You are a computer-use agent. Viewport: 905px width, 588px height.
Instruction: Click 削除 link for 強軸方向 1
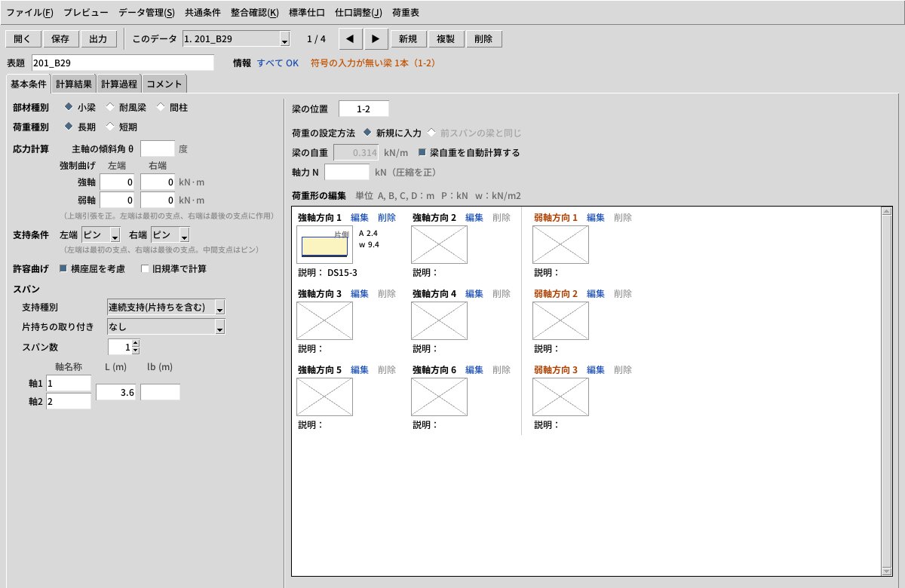(x=387, y=217)
